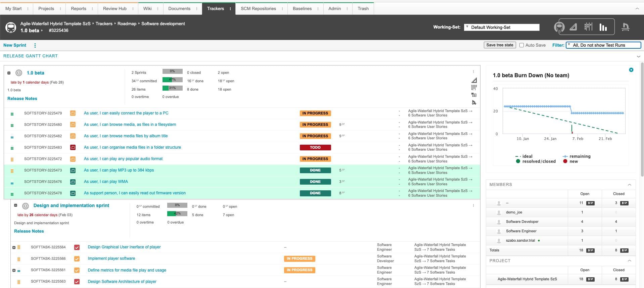Viewport: 644px width, 288px height.
Task: Open the Working-Set dropdown
Action: [x=502, y=27]
